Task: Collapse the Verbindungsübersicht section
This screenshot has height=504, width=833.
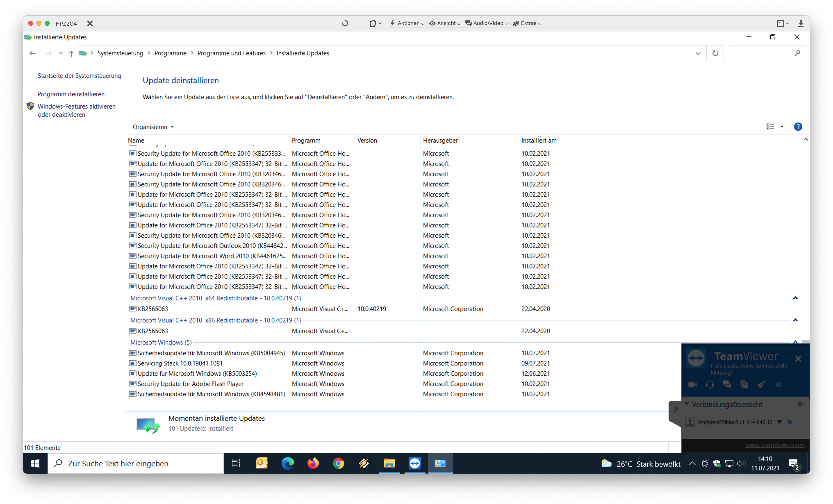Action: coord(687,404)
